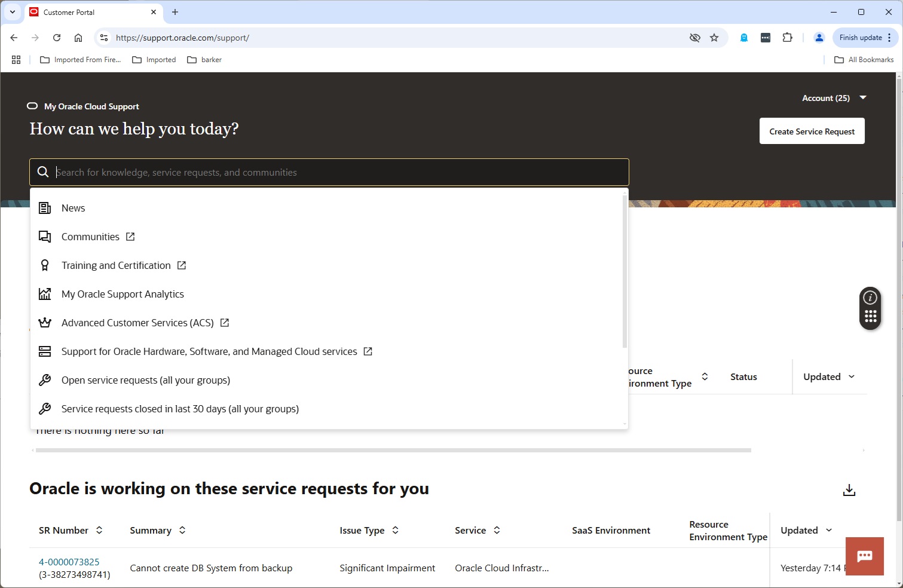Click the Create Service Request button
903x588 pixels.
point(812,131)
